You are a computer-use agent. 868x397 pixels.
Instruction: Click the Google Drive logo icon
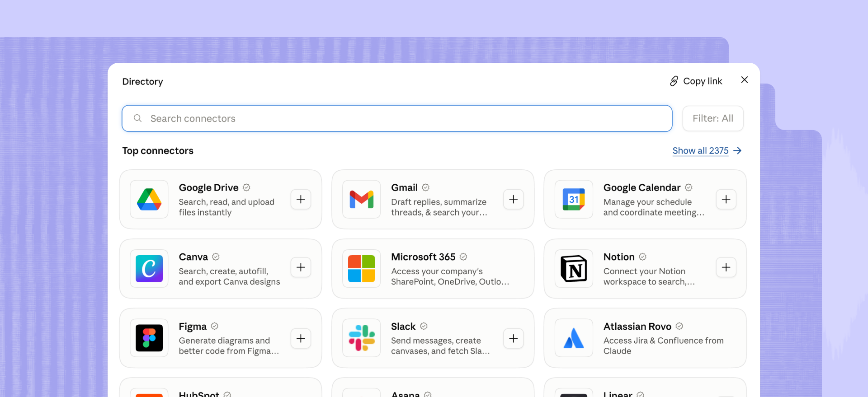pos(149,199)
